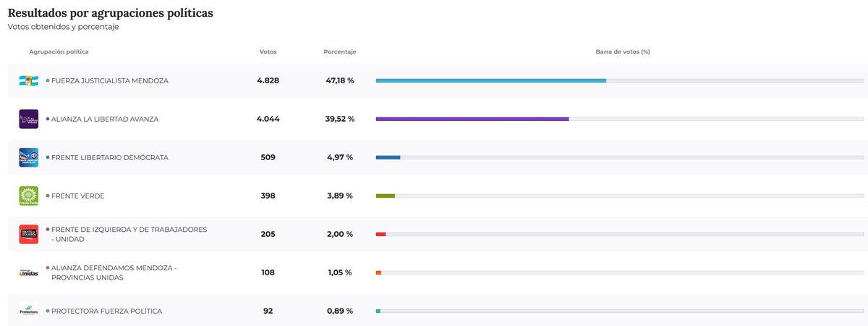868x326 pixels.
Task: Click the Frente de Izquierda red logo
Action: (x=28, y=234)
